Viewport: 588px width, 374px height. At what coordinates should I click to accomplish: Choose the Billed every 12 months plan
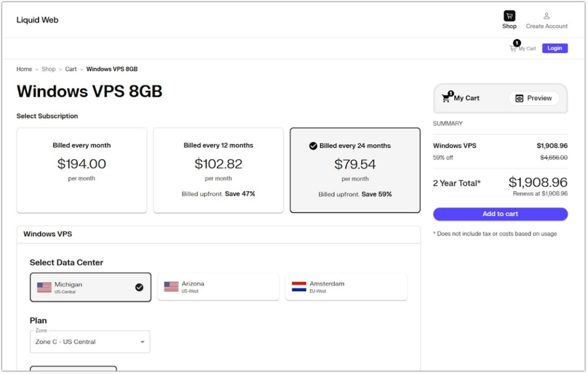pos(218,170)
